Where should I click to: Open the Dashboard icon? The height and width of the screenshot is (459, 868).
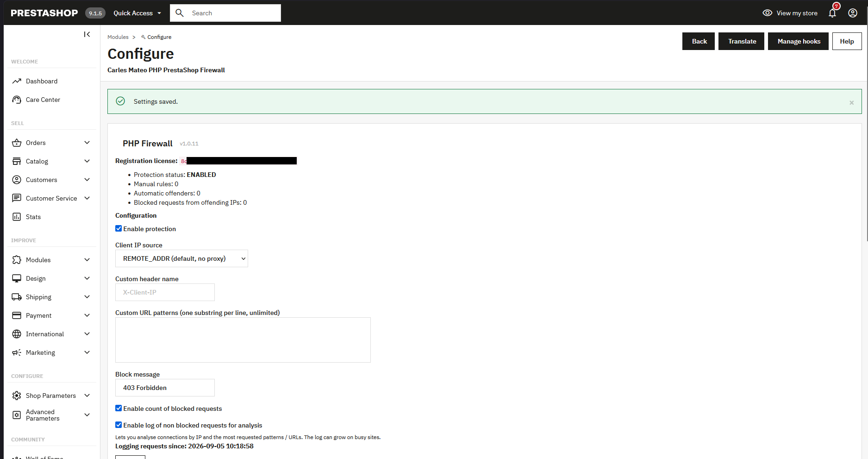tap(17, 81)
